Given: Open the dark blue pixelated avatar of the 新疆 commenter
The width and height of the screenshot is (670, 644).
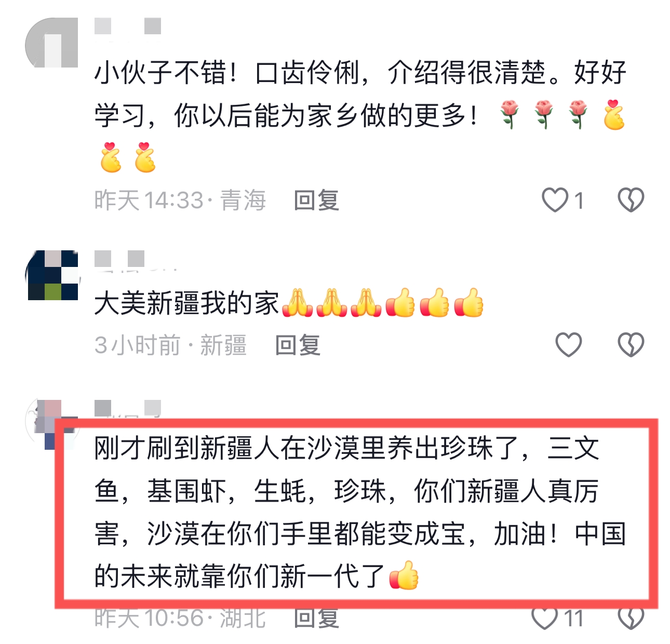Looking at the screenshot, I should pyautogui.click(x=52, y=275).
